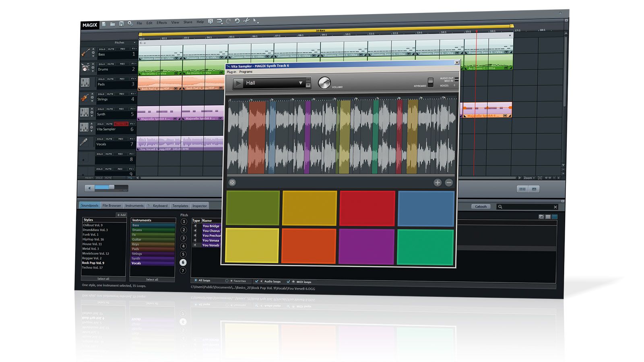
Task: Click the Vocals microphone track icon
Action: click(84, 142)
